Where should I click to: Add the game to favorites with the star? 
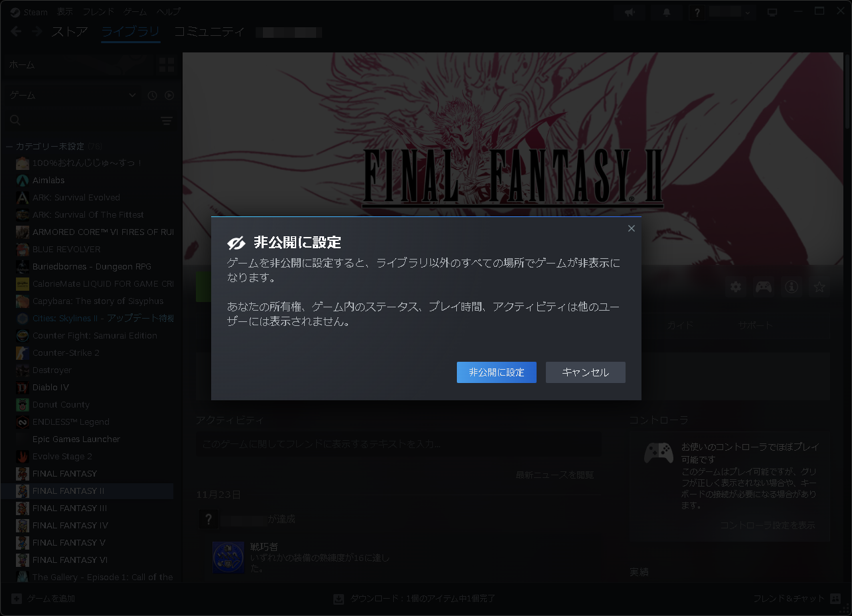[x=819, y=287]
